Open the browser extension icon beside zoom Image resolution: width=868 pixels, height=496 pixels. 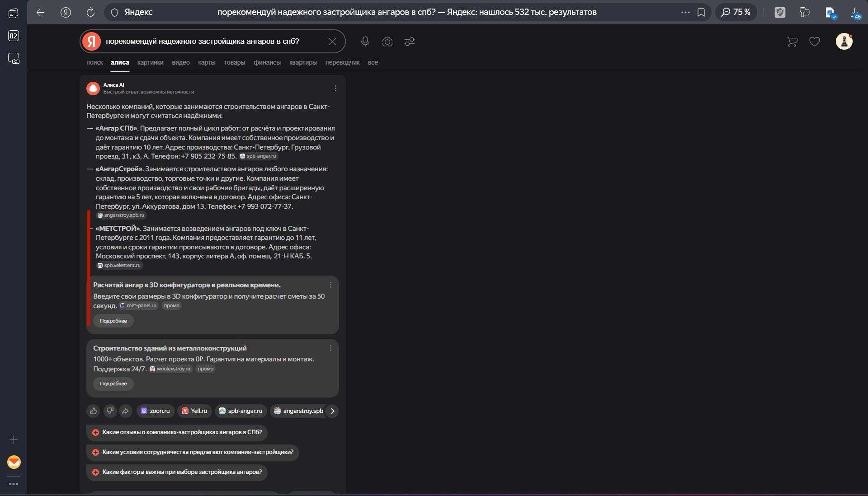(780, 13)
